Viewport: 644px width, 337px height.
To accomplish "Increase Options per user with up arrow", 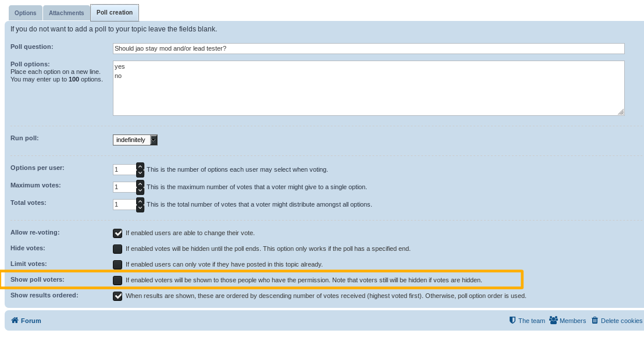I will [140, 166].
